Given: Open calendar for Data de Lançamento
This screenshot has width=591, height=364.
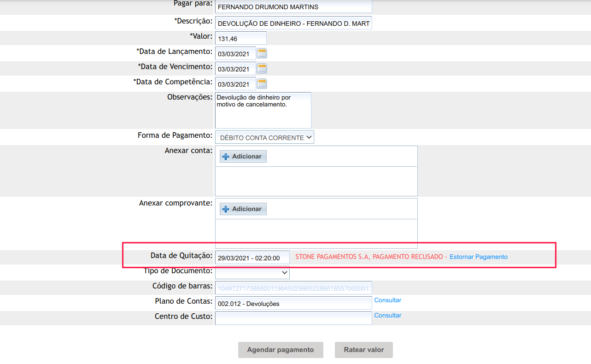Looking at the screenshot, I should point(262,53).
